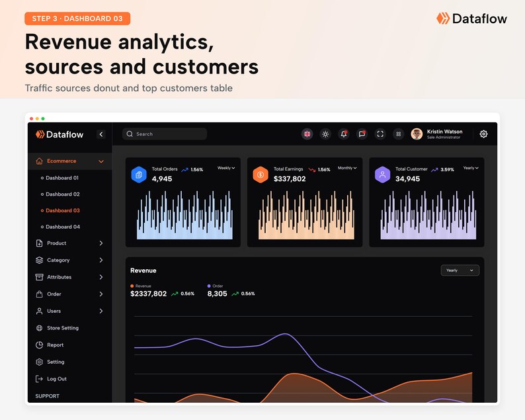525x420 pixels.
Task: Collapse the Ecommerce menu chevron
Action: click(x=101, y=161)
